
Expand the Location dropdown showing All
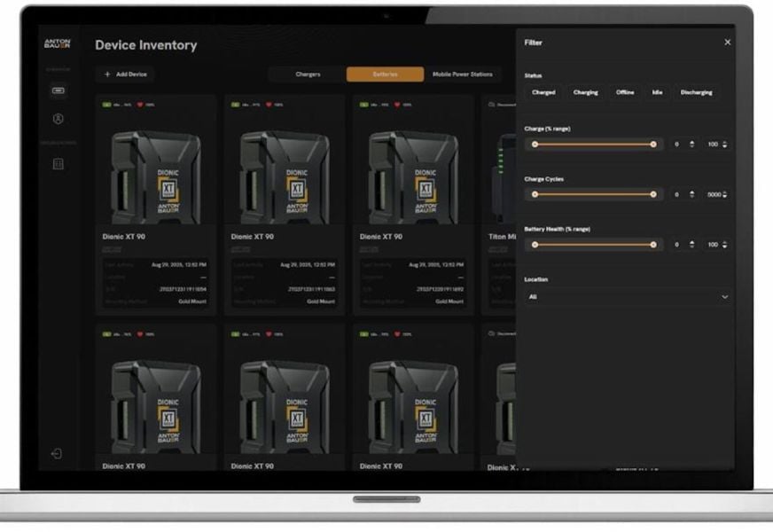[628, 297]
